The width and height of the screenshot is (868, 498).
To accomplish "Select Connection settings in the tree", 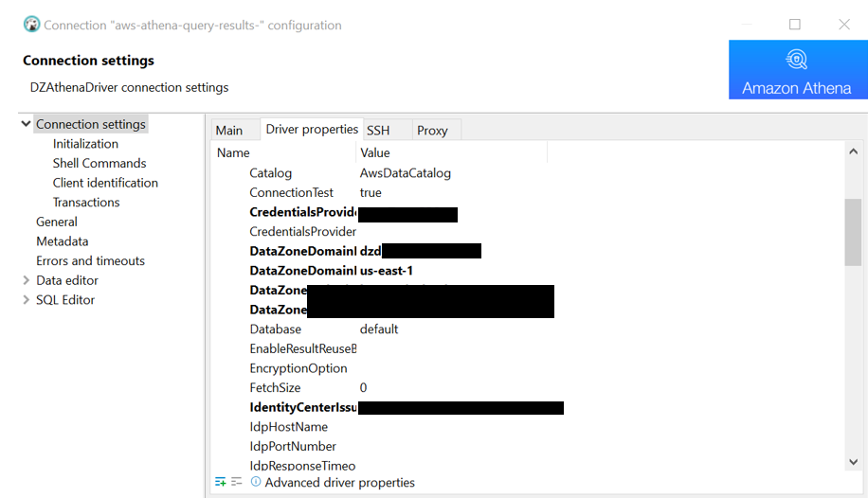I will point(91,124).
